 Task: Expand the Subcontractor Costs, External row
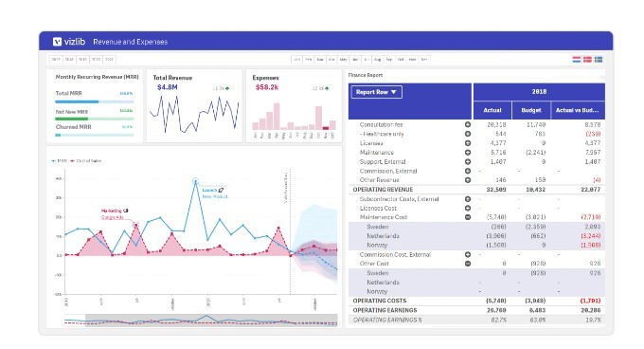point(468,199)
